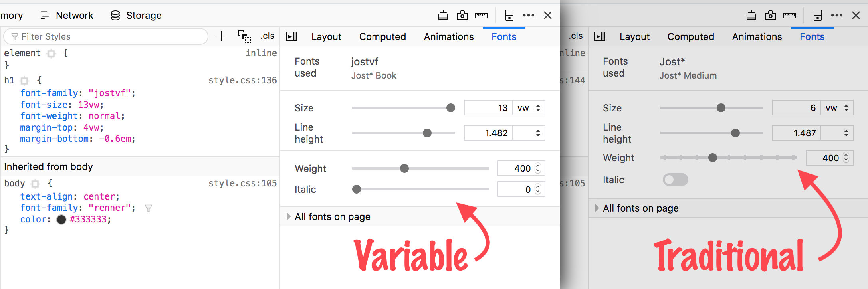Click the Network tab icon
The height and width of the screenshot is (289, 868).
pos(45,16)
